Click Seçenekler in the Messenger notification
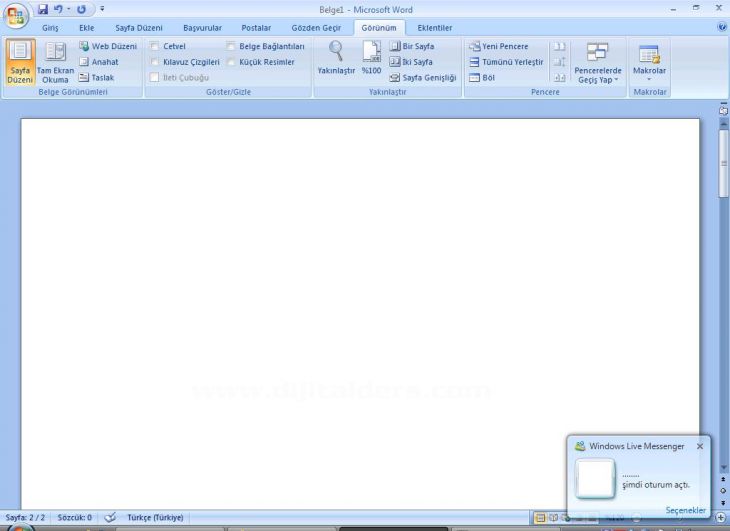Viewport: 730px width, 531px height. (x=685, y=510)
